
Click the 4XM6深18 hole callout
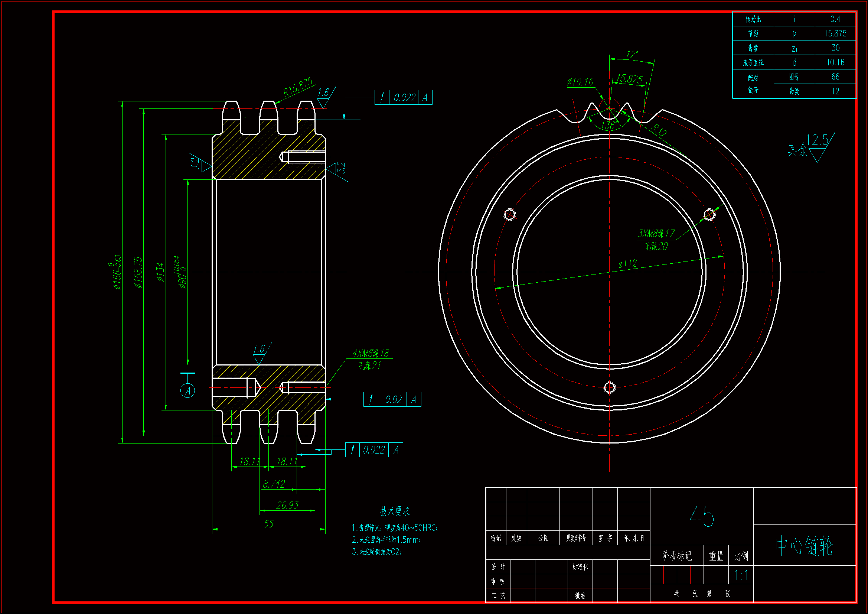pos(371,353)
